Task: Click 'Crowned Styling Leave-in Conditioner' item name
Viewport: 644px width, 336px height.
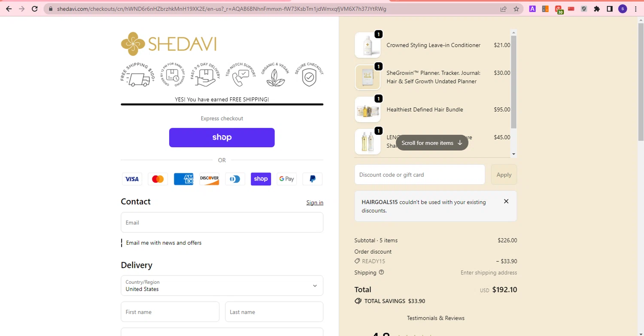Action: (x=434, y=45)
